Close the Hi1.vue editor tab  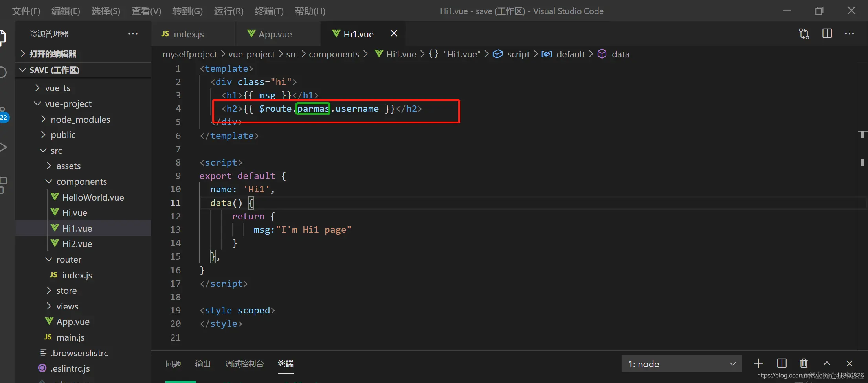point(394,34)
